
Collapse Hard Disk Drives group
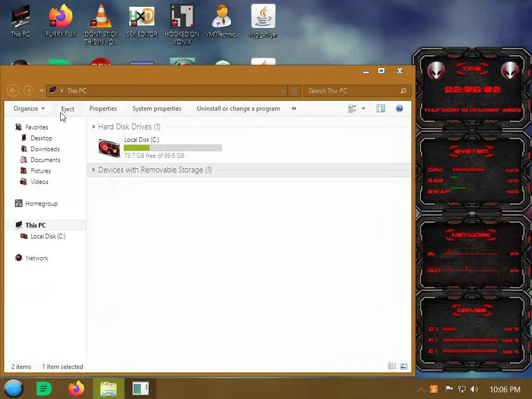(x=94, y=127)
